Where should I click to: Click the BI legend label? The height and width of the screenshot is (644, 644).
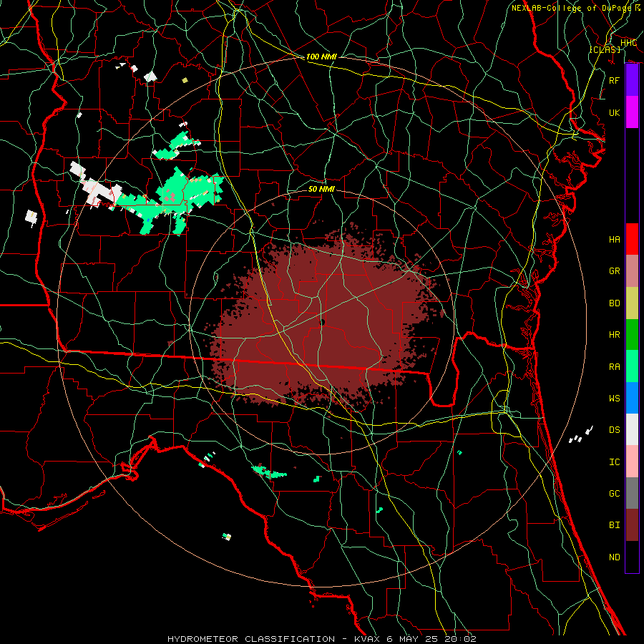(x=614, y=525)
